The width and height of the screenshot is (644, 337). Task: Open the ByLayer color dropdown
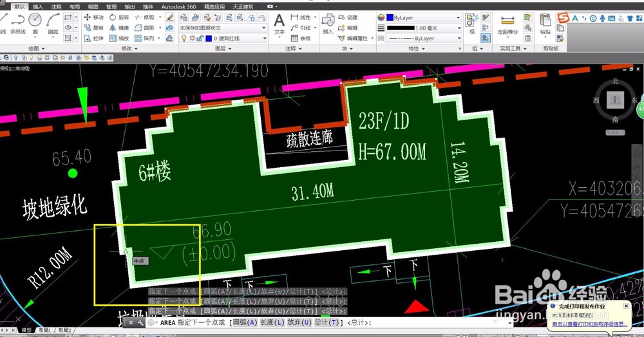(x=424, y=17)
